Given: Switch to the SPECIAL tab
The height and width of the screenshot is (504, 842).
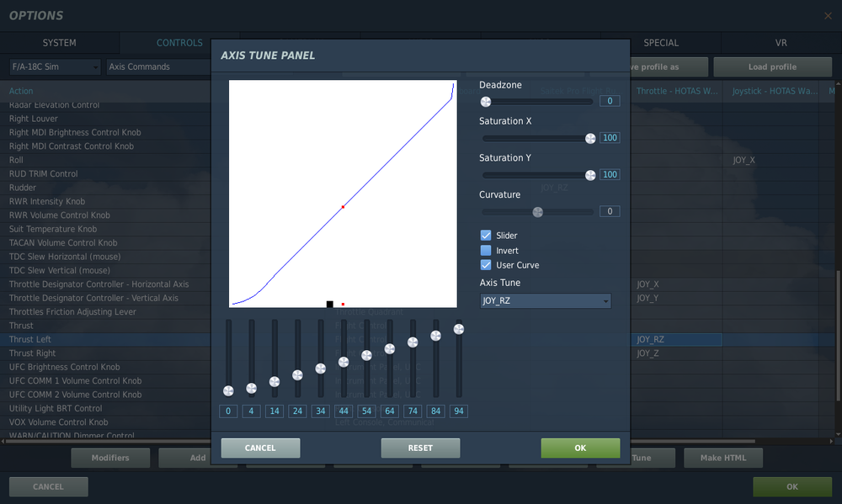Looking at the screenshot, I should 661,43.
